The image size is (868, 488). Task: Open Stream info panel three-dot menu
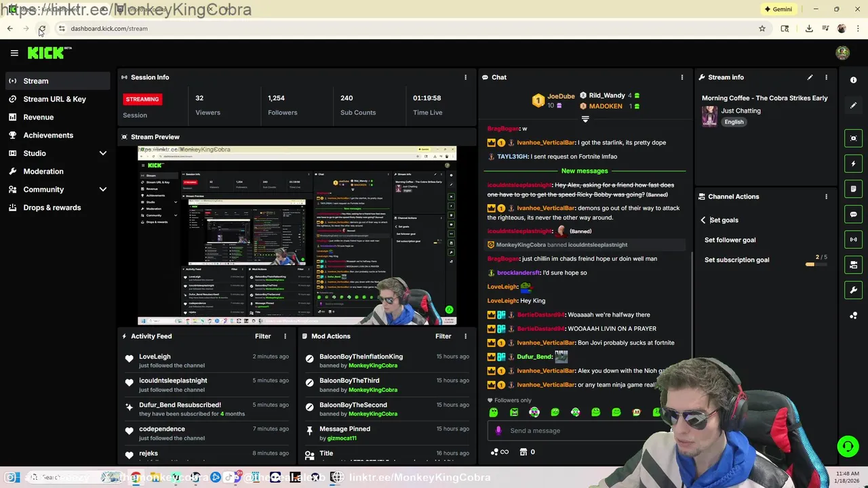826,77
